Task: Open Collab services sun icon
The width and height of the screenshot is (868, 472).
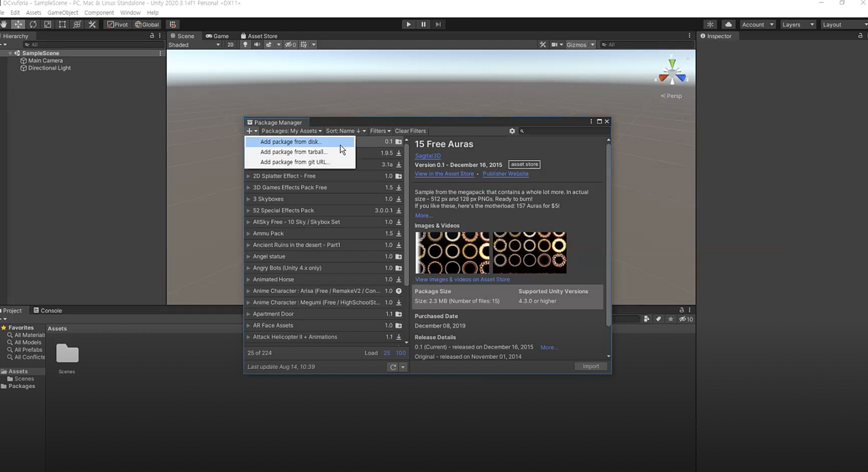Action: (x=710, y=24)
